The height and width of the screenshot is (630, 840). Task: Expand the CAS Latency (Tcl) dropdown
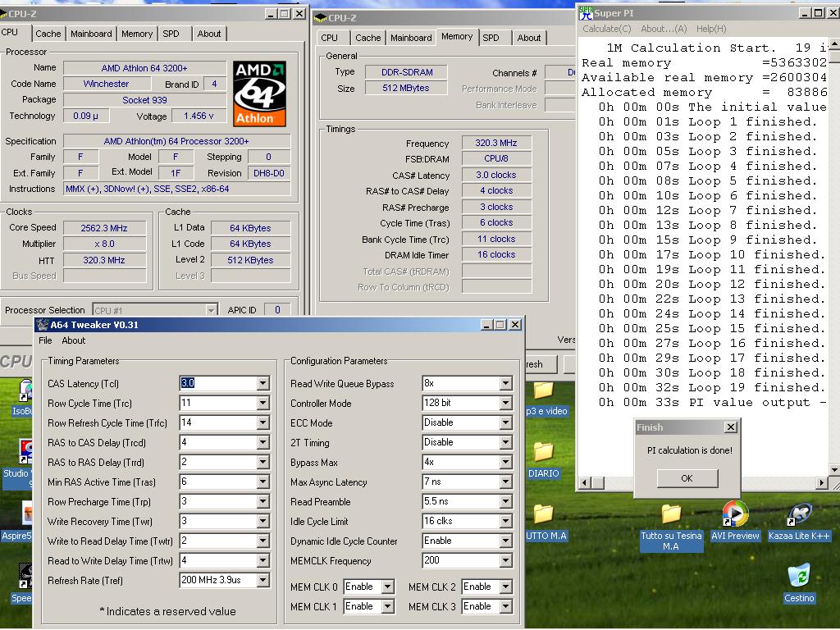(x=262, y=384)
